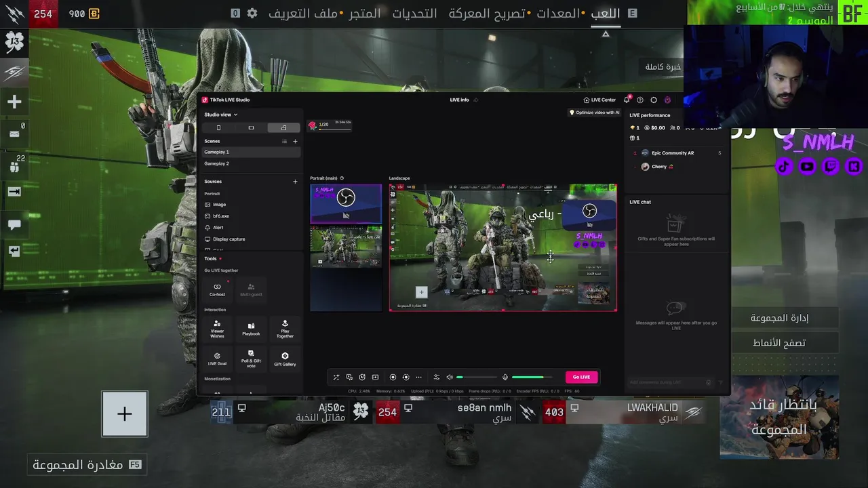The height and width of the screenshot is (488, 868).
Task: Open المعدات tab in game menu
Action: [558, 14]
